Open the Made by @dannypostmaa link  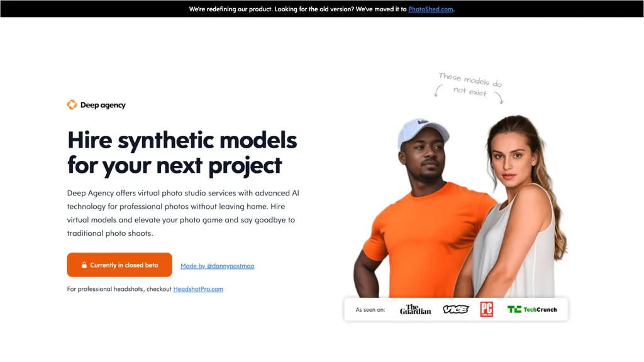217,266
